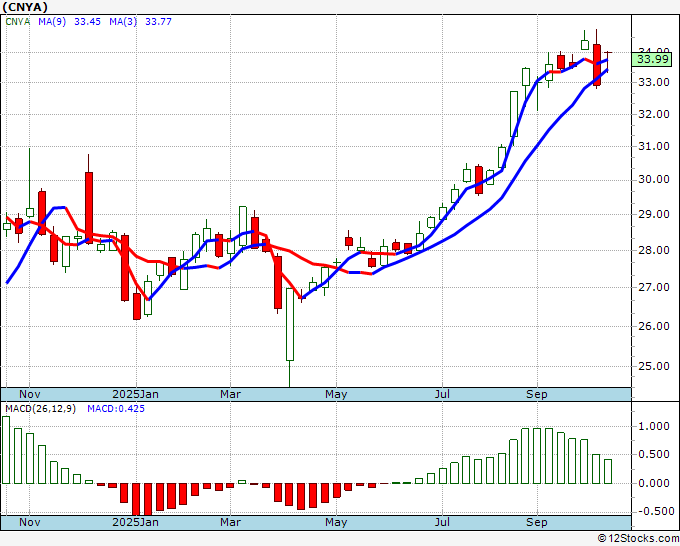The image size is (680, 546).
Task: Select the last red candlestick near 33.5
Action: pos(597,65)
